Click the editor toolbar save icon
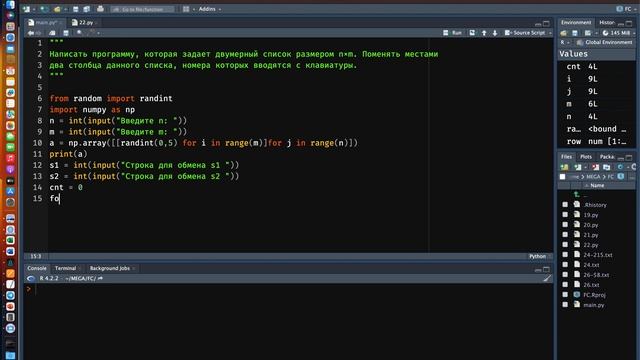Screen dimensions: 640x360 pos(66,33)
